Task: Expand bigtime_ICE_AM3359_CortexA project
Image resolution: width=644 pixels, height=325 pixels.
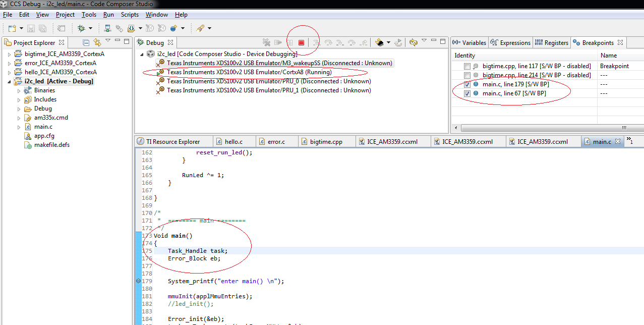Action: click(x=9, y=54)
